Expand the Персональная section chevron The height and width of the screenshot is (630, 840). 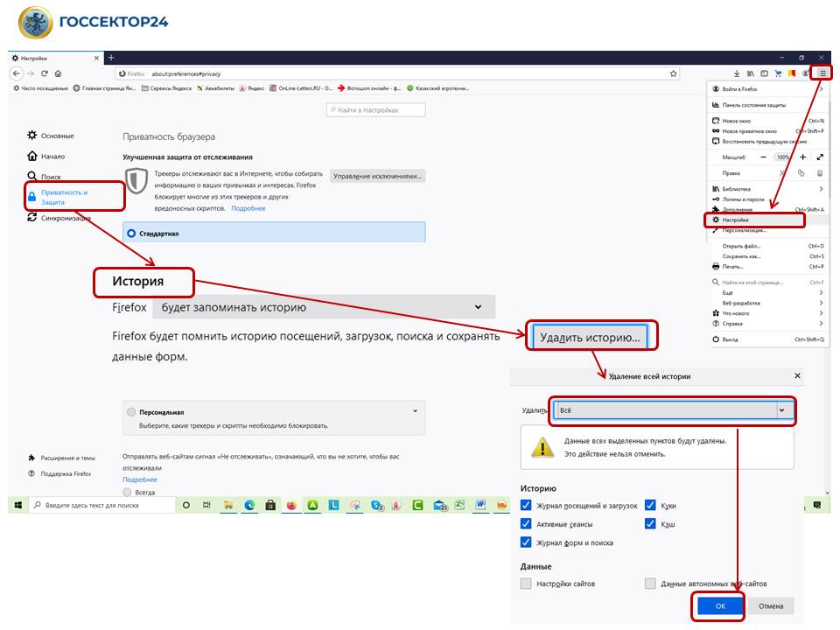(x=415, y=411)
